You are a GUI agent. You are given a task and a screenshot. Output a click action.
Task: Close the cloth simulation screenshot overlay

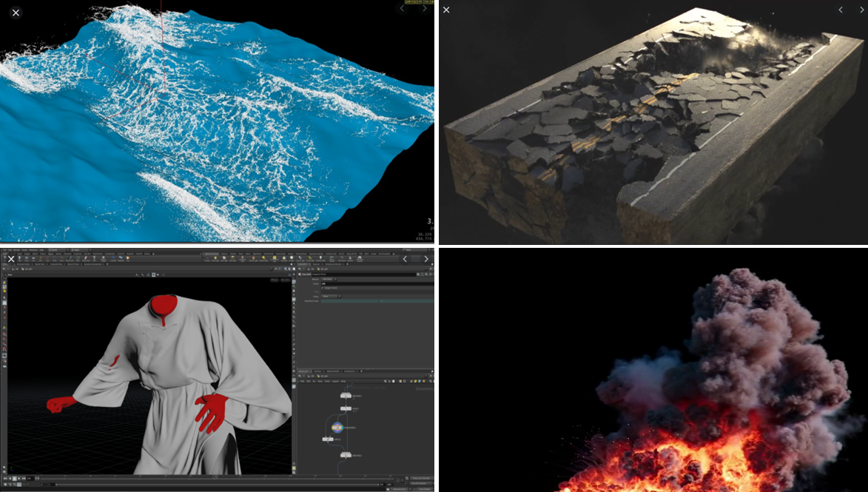tap(11, 259)
